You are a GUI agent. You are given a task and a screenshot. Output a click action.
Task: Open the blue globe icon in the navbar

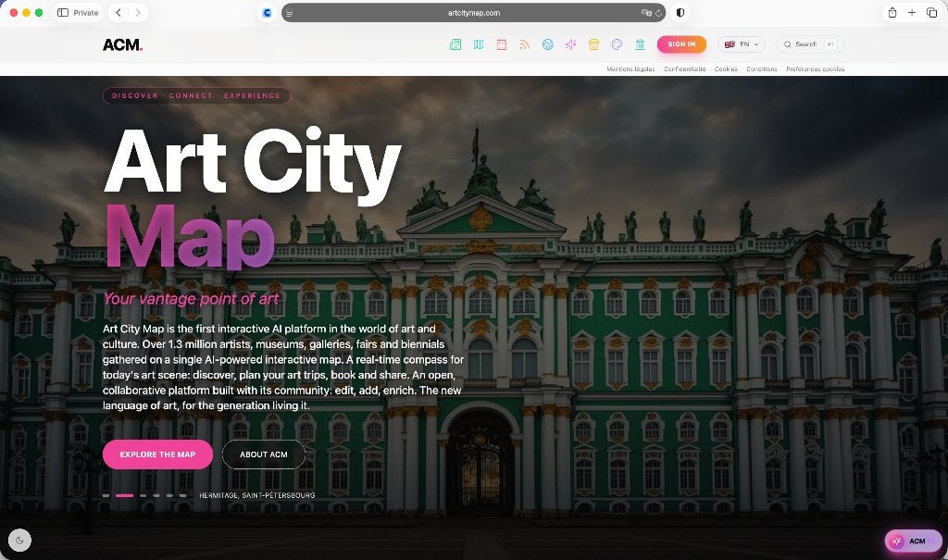click(548, 44)
